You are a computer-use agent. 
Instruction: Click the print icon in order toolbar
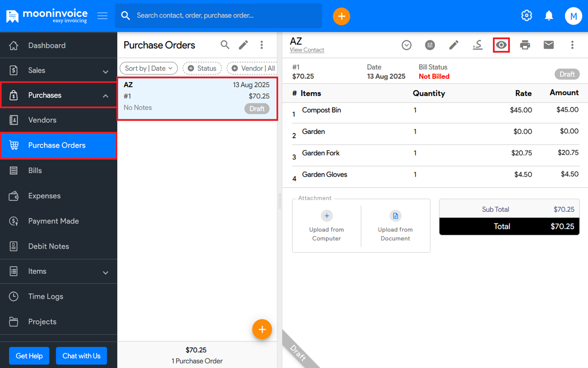(525, 45)
